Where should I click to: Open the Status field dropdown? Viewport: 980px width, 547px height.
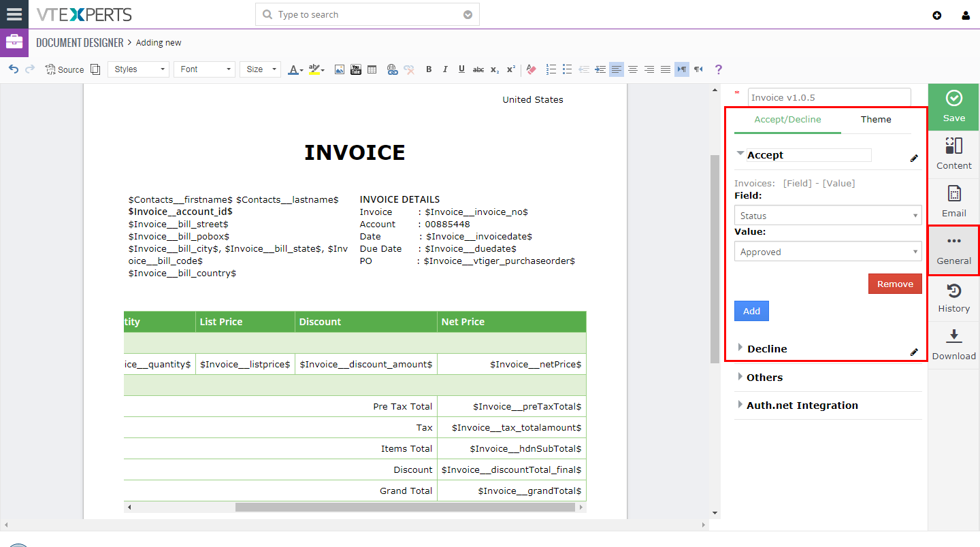point(828,215)
